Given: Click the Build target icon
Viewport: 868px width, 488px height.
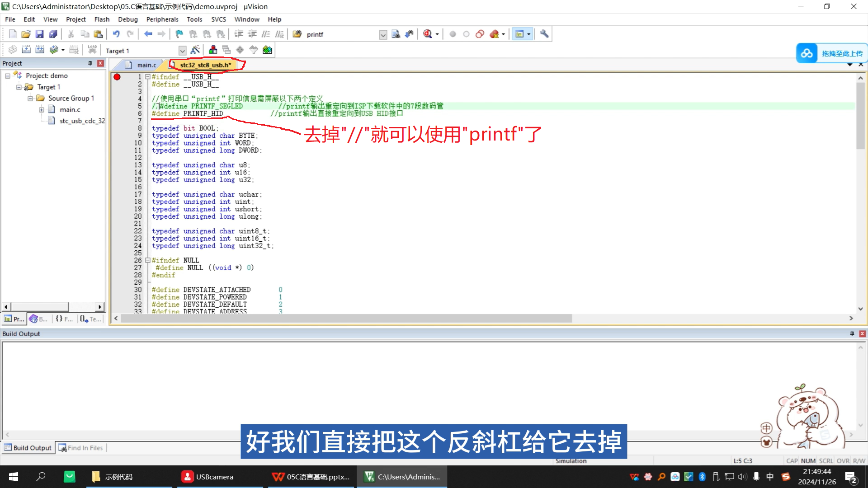Looking at the screenshot, I should (x=26, y=50).
